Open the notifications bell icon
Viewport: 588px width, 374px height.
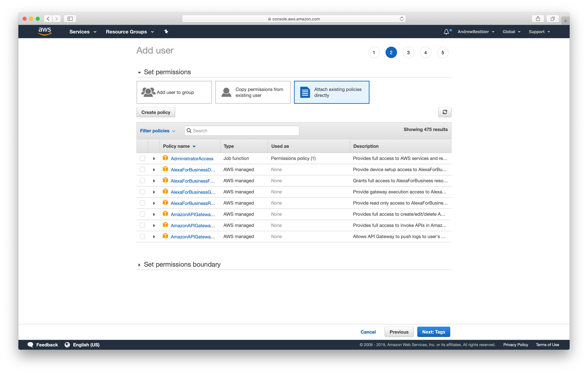(x=446, y=32)
